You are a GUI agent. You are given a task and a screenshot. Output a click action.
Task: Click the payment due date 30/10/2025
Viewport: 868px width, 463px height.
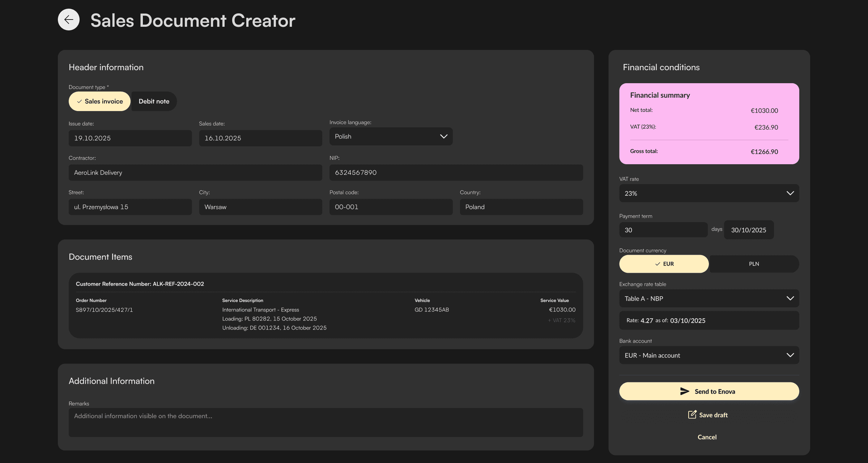(749, 230)
